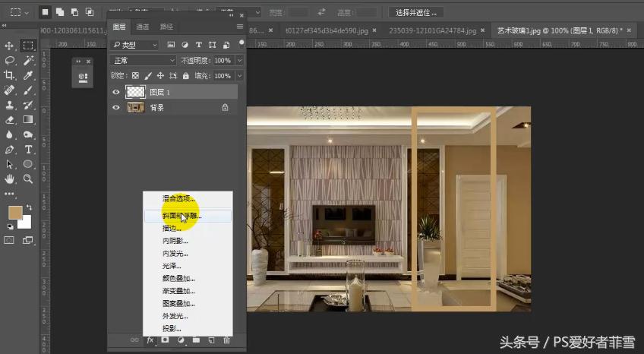The width and height of the screenshot is (644, 354).
Task: Open the marquee tool preset picker arrow
Action: 27,13
